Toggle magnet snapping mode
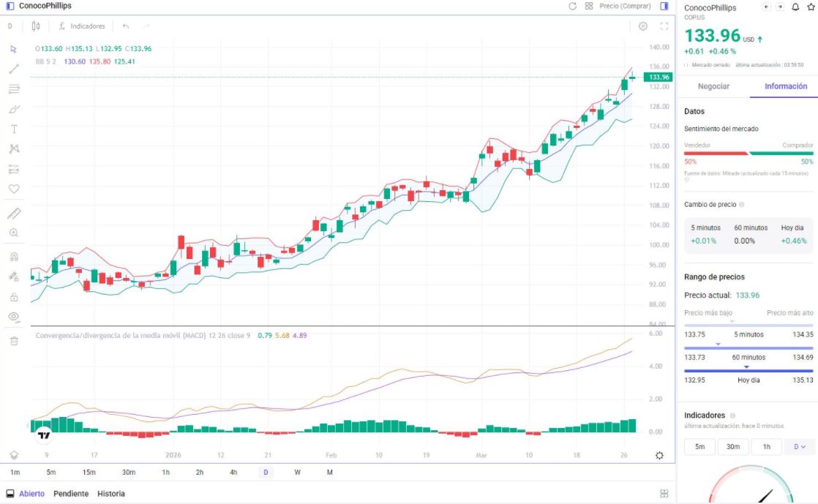 pyautogui.click(x=13, y=256)
